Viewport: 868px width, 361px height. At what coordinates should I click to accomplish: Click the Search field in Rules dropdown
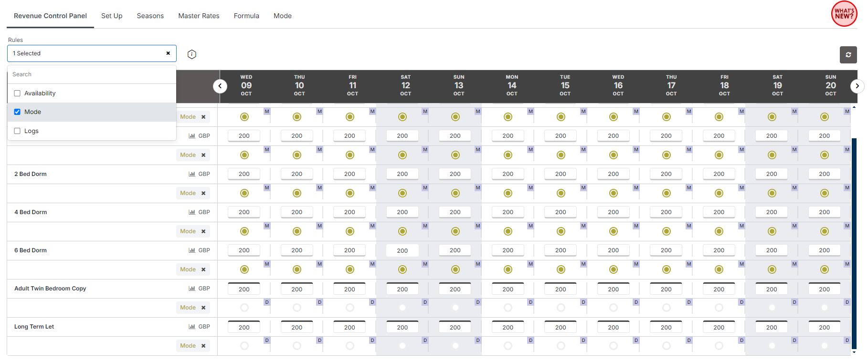pos(92,74)
